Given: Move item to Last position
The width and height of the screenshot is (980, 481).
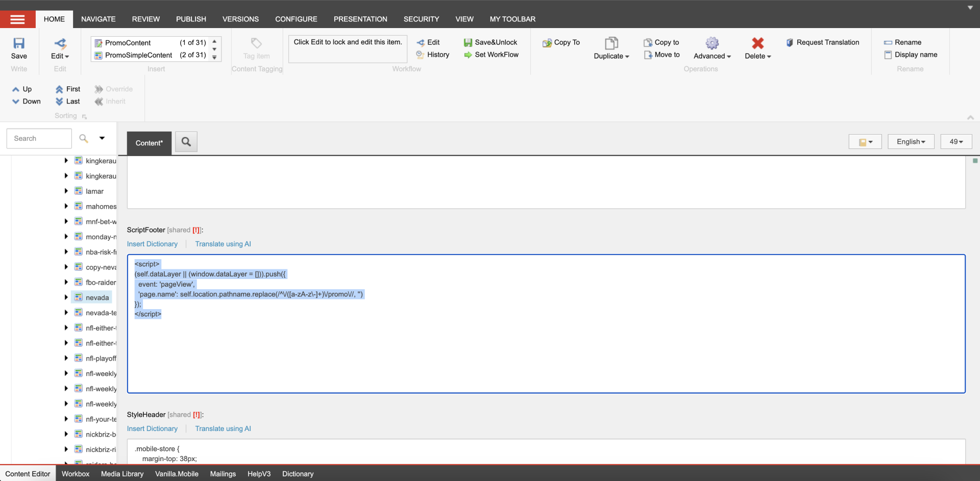Looking at the screenshot, I should pos(67,101).
